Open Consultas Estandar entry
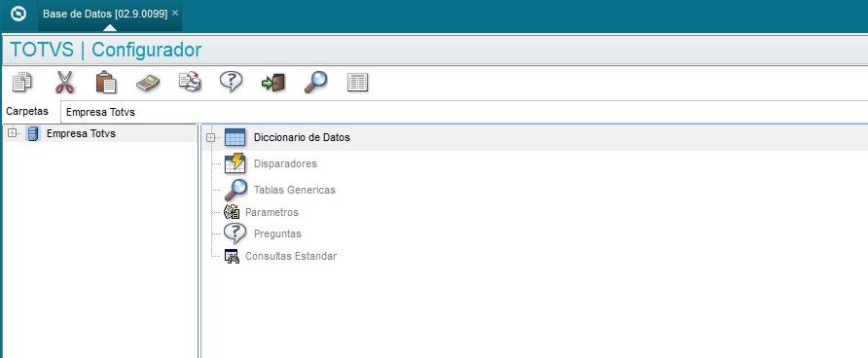The image size is (868, 358). click(291, 256)
